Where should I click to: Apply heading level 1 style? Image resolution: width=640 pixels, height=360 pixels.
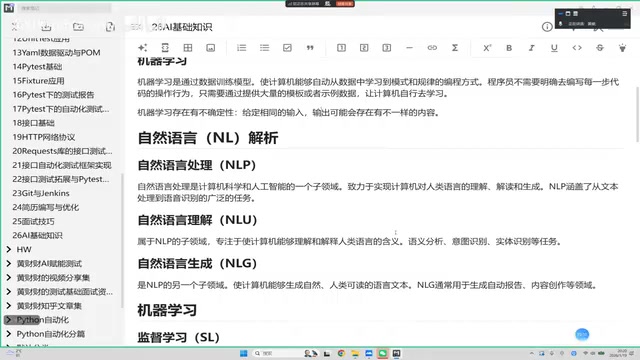point(341,48)
